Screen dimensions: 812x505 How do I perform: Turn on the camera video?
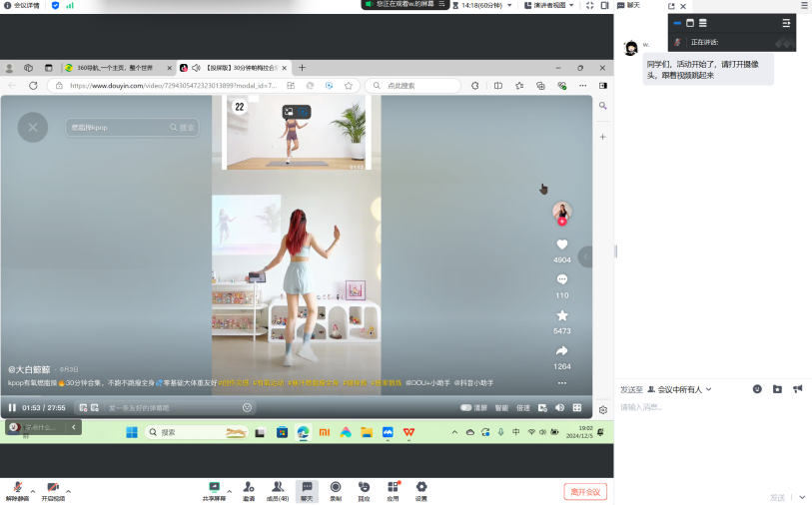53,488
